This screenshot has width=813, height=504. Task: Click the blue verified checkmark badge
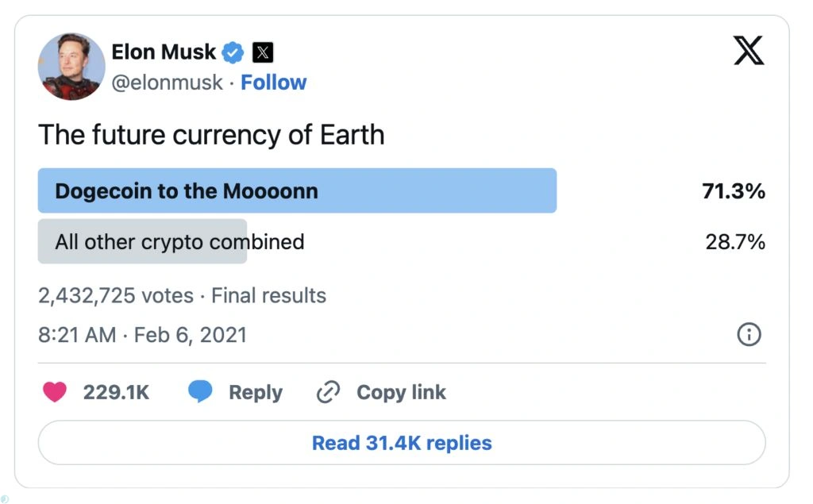click(x=233, y=53)
